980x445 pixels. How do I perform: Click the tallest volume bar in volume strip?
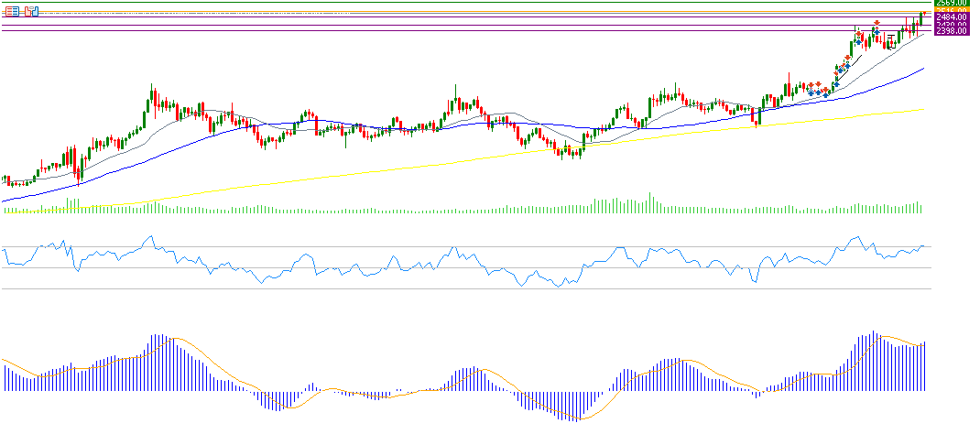[x=650, y=202]
